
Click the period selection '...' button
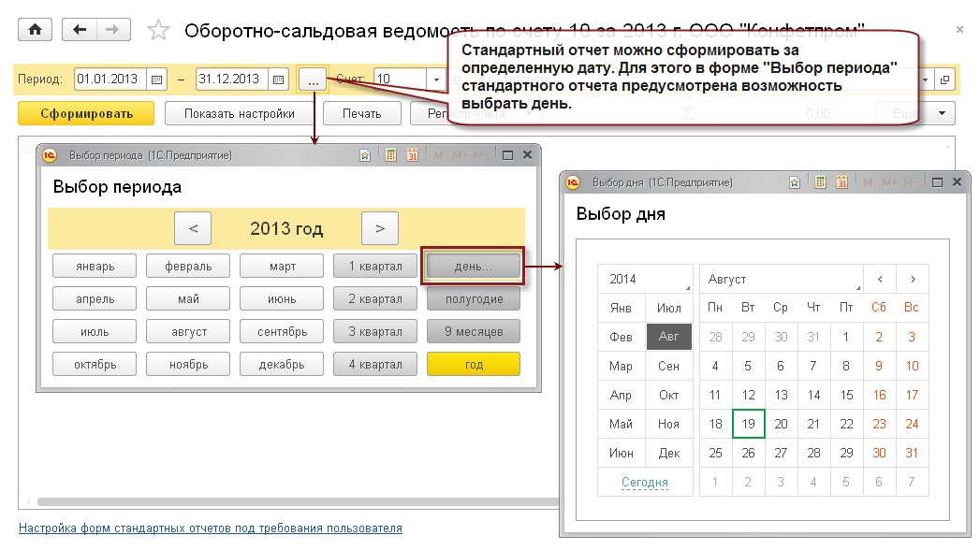pos(313,80)
